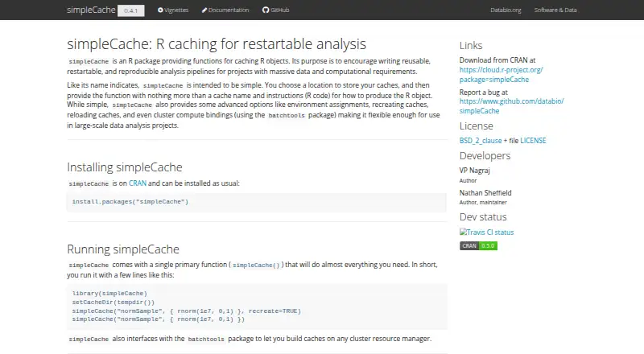This screenshot has height=354, width=644.
Task: Open the BSD_2_clause license link
Action: tap(481, 141)
